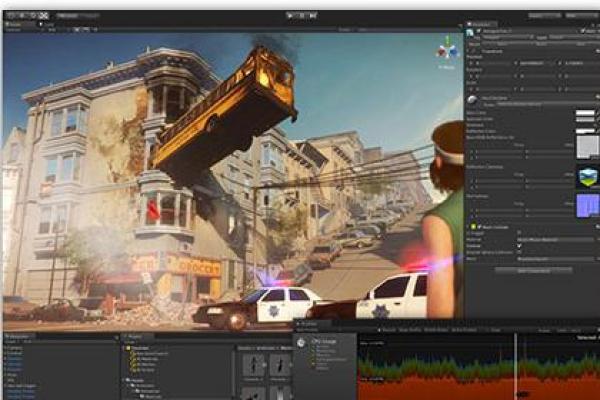This screenshot has height=400, width=600.
Task: Switch to the Project tab
Action: pyautogui.click(x=137, y=337)
